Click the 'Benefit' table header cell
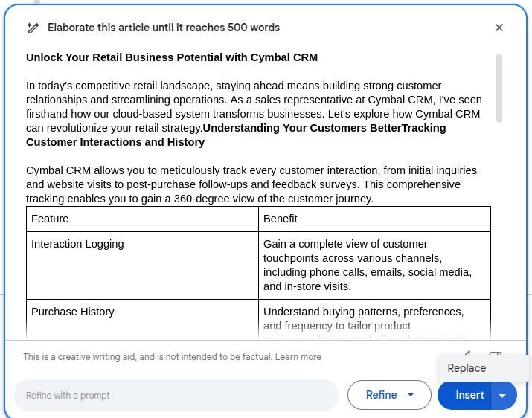 click(374, 219)
